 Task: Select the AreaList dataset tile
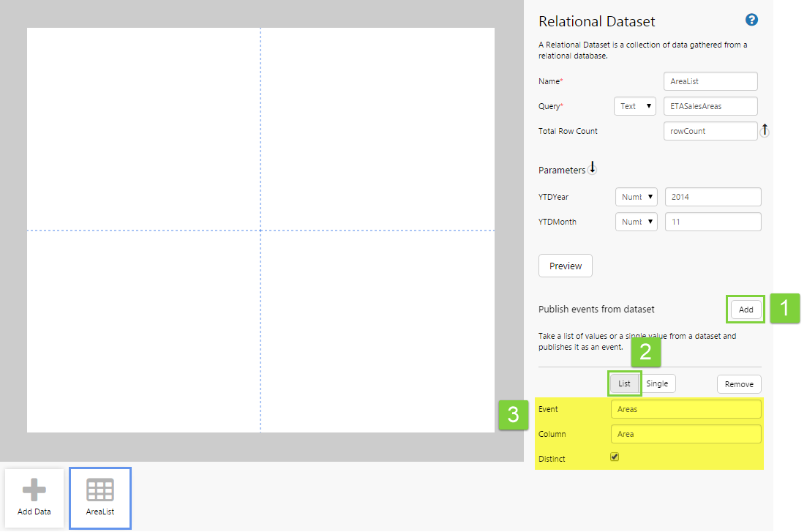(100, 498)
